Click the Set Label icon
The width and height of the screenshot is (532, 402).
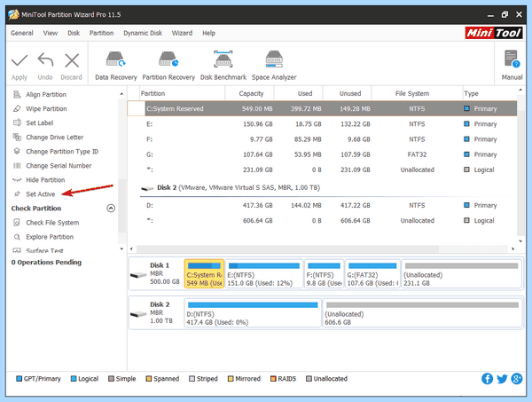(x=17, y=122)
